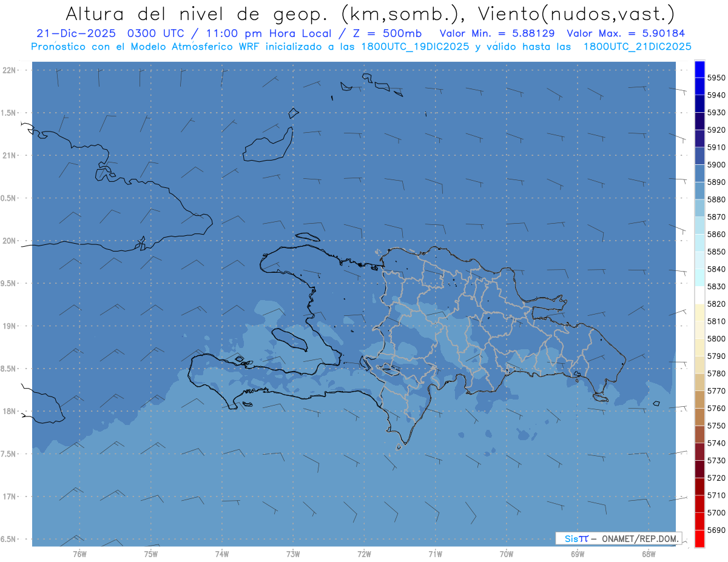The height and width of the screenshot is (562, 728).
Task: Click the 74W longitude label
Action: (x=222, y=554)
